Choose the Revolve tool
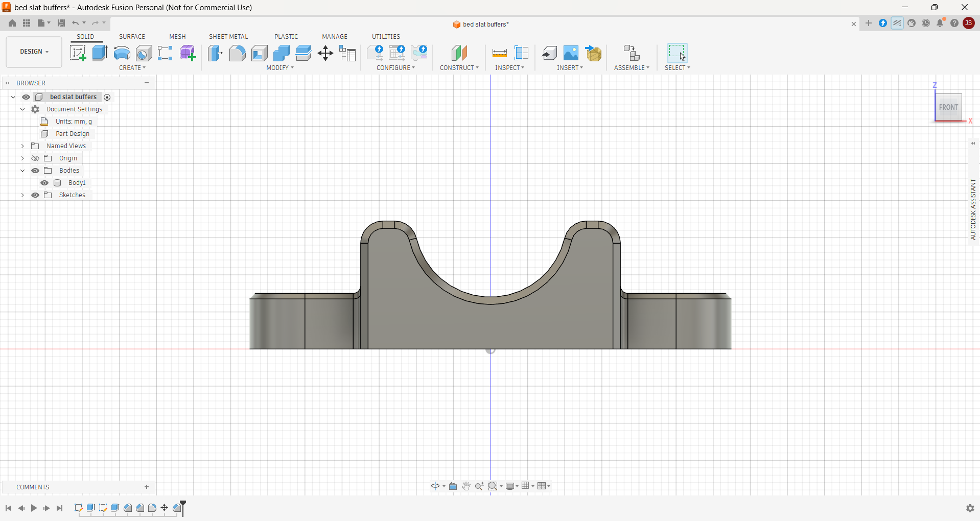The width and height of the screenshot is (980, 521). pos(122,53)
